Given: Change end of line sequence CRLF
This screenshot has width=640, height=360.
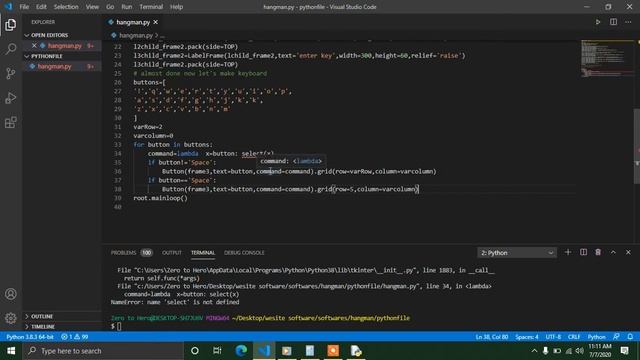Looking at the screenshot, I should (x=574, y=337).
